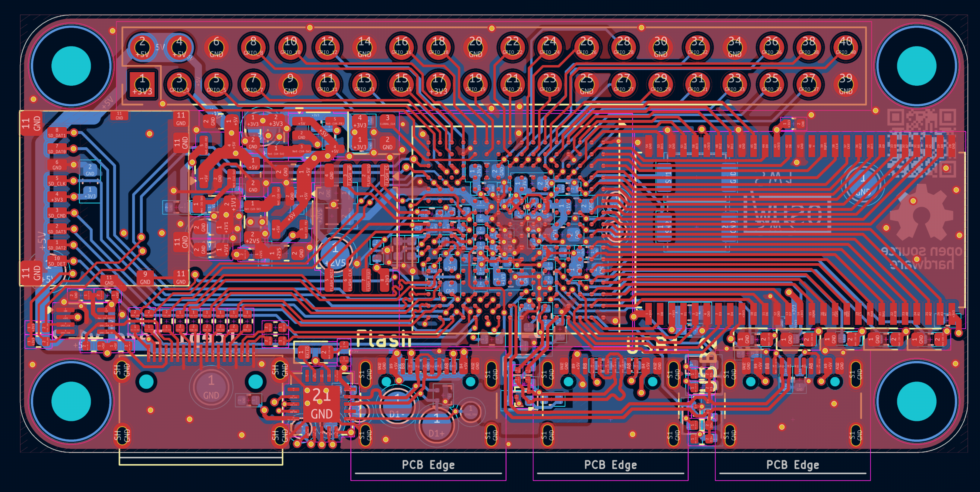The width and height of the screenshot is (980, 492).
Task: Click header pin 20 GND pad
Action: click(x=475, y=47)
